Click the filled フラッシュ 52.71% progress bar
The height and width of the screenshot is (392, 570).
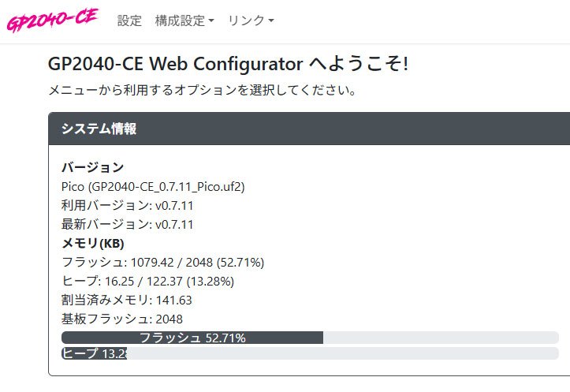(x=192, y=338)
